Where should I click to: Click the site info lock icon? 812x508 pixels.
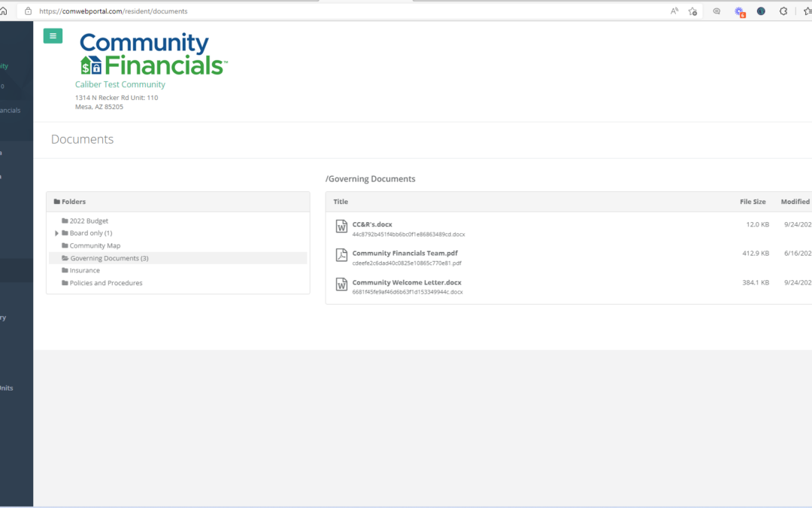pos(28,11)
